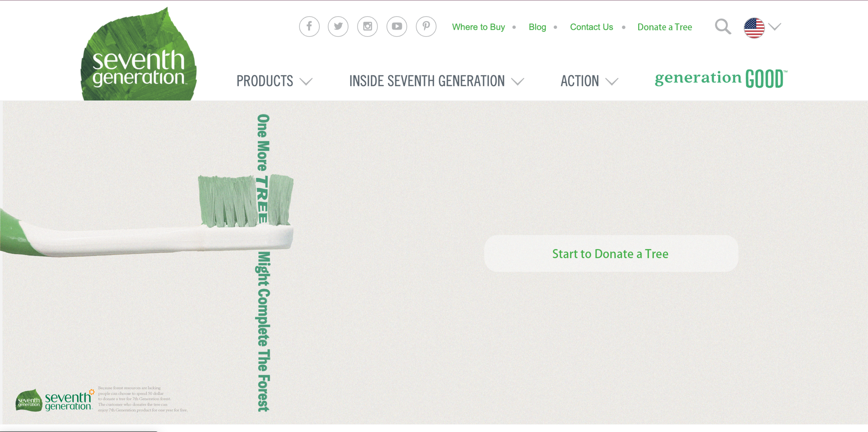The width and height of the screenshot is (868, 432).
Task: Expand the Action menu chevron
Action: click(x=611, y=82)
